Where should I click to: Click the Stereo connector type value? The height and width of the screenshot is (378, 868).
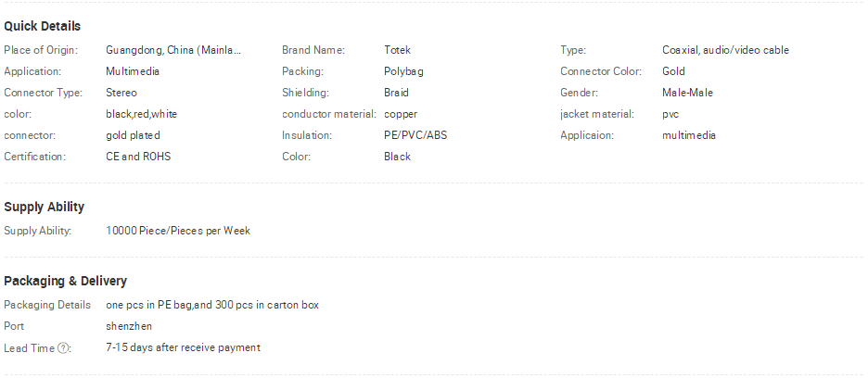pos(121,93)
